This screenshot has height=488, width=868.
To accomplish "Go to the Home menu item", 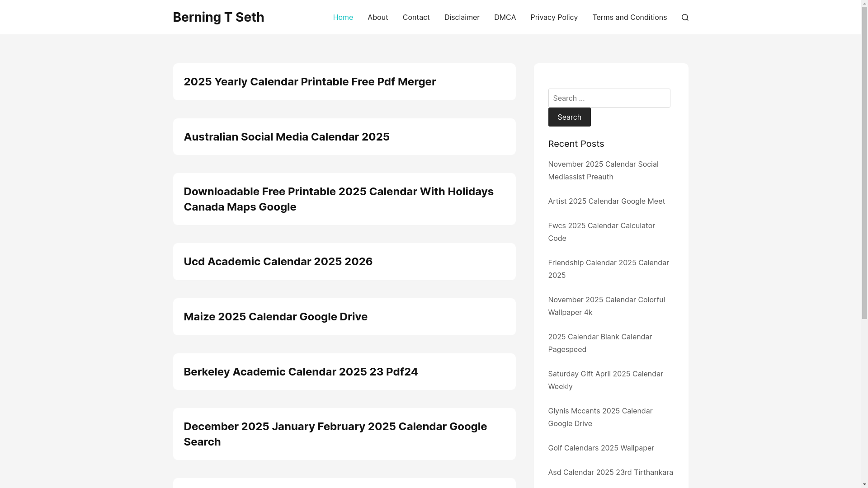I will (343, 17).
